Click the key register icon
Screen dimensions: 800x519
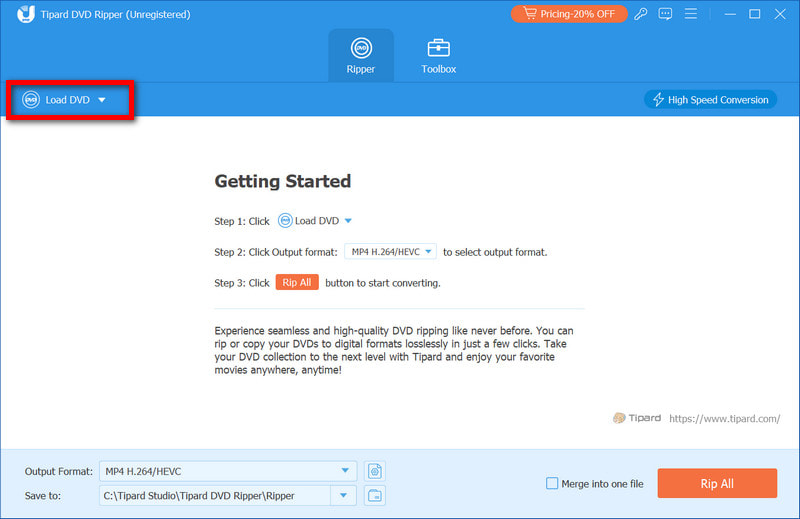(x=641, y=14)
